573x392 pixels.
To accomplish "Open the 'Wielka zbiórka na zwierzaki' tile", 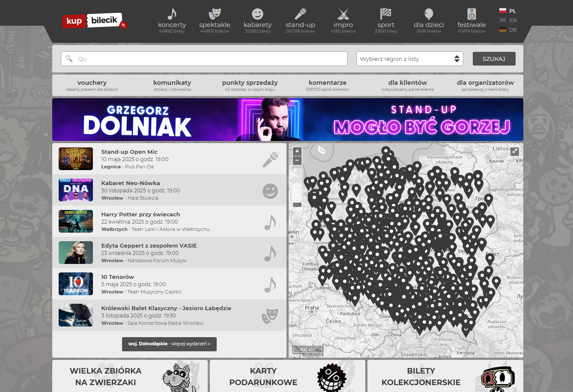I will click(x=130, y=376).
